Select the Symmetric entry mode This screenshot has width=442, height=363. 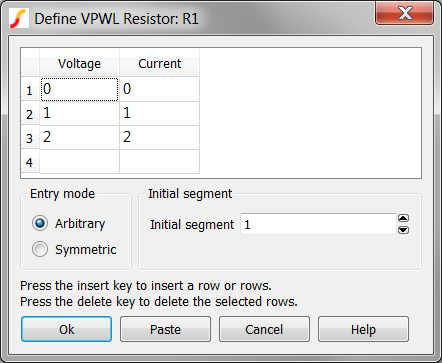[x=40, y=249]
